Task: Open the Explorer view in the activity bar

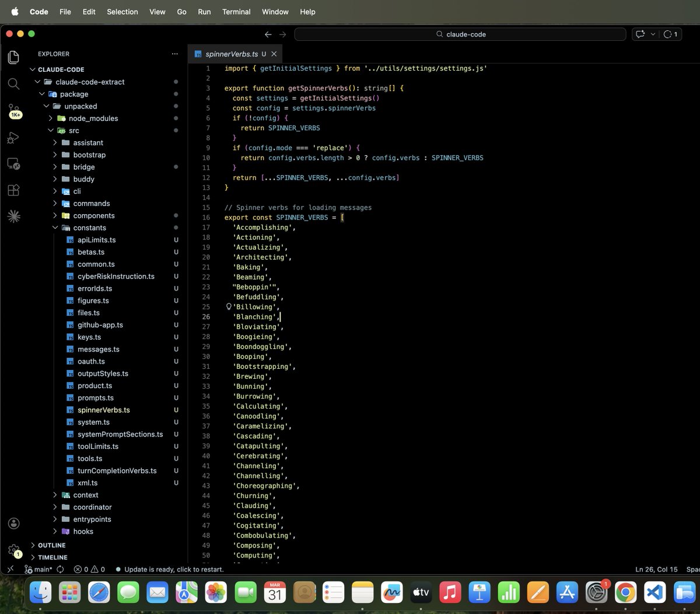Action: point(13,57)
